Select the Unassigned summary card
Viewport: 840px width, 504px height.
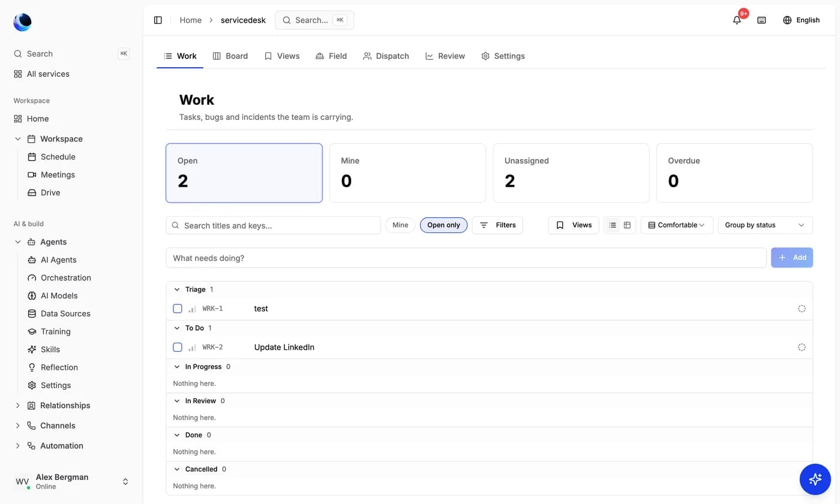(571, 173)
